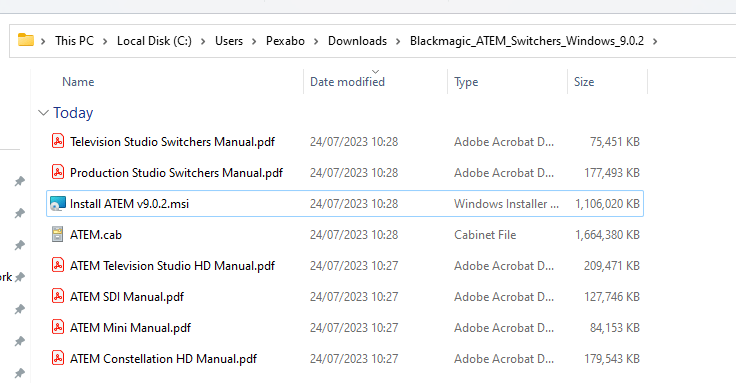Expand the chevron right of the folder icon
Viewport: 736px width, 383px height.
[x=43, y=41]
